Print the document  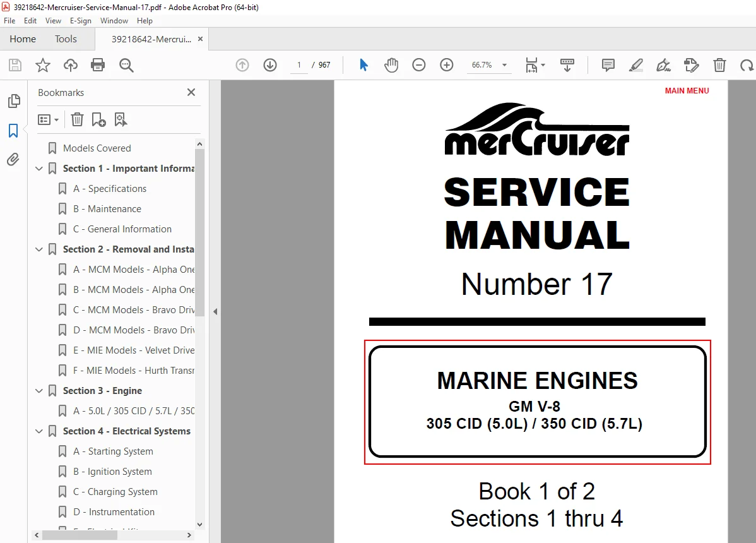[x=98, y=65]
